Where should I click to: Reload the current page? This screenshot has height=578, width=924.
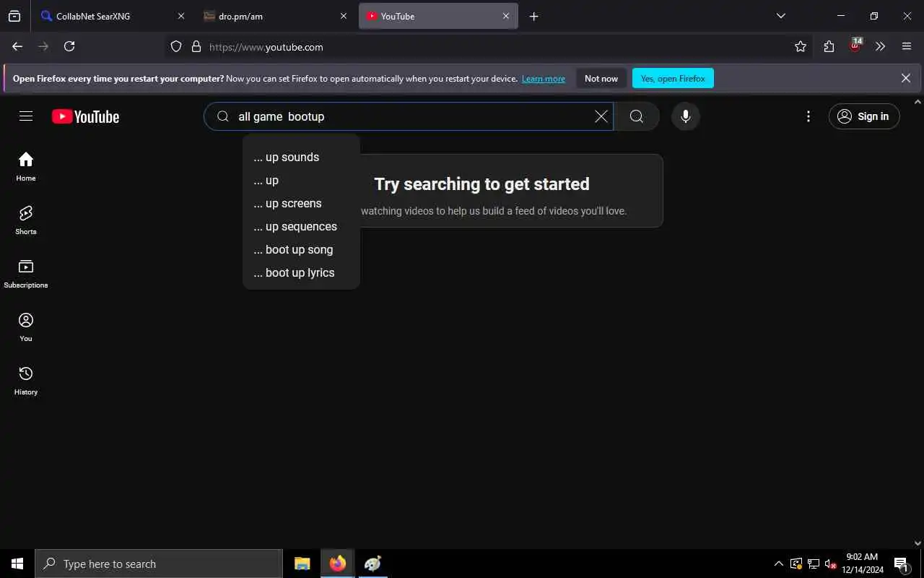tap(69, 46)
